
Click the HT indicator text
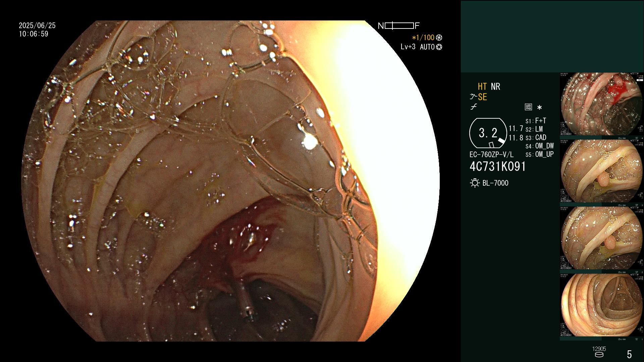point(482,87)
